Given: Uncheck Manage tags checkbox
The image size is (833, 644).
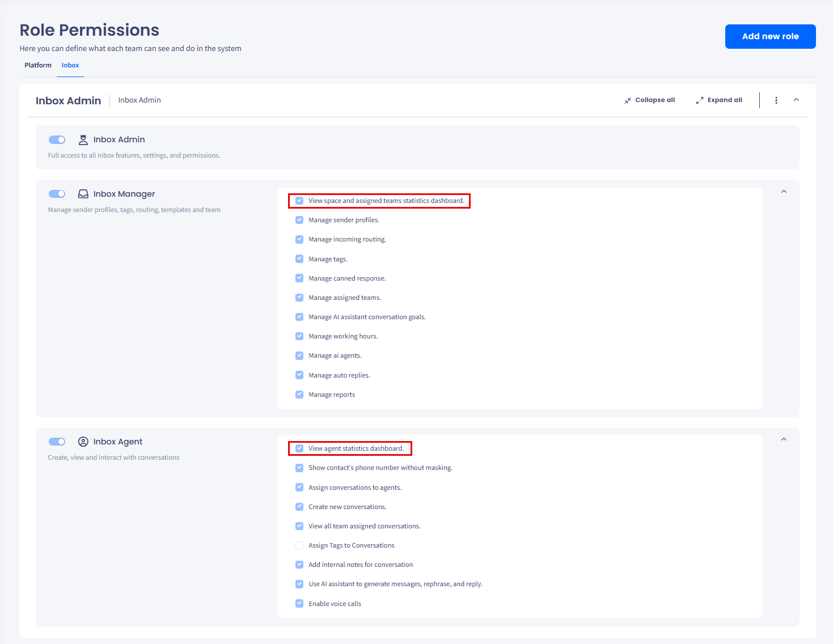Looking at the screenshot, I should [x=299, y=259].
